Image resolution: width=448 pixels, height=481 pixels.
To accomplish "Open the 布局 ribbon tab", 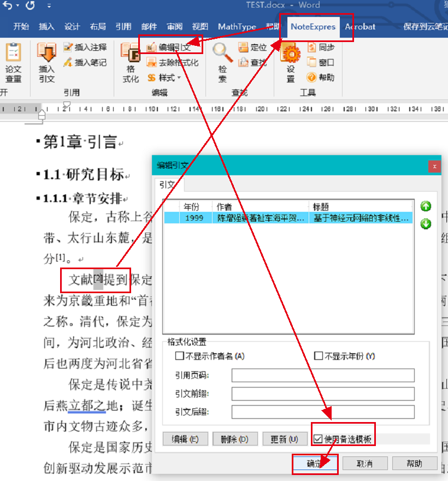I will (98, 27).
